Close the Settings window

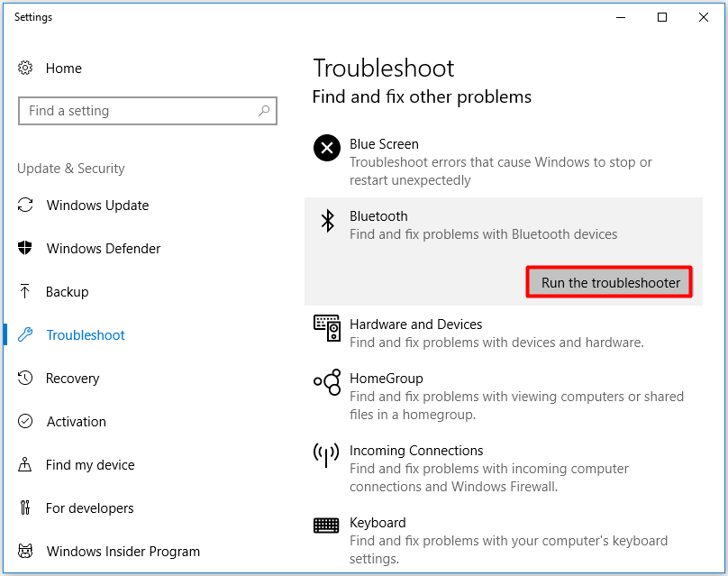click(704, 18)
